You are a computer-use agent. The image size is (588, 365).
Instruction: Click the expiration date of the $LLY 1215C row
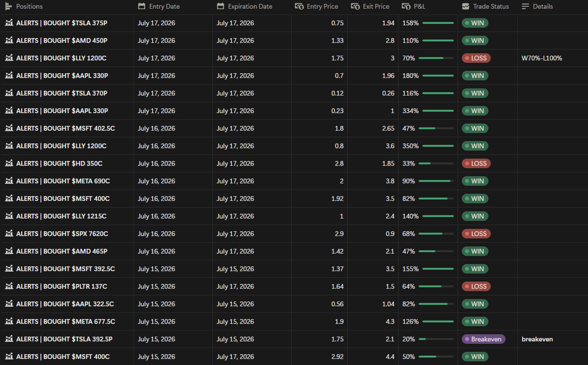point(235,216)
